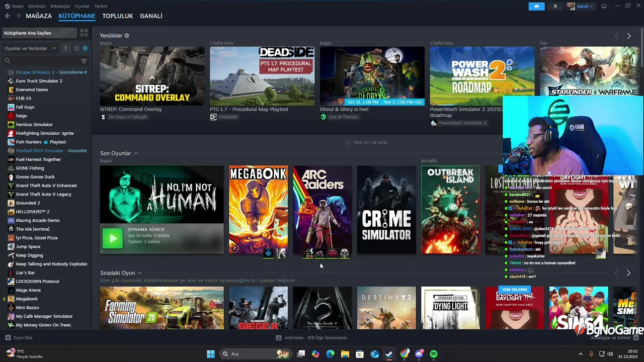This screenshot has height=362, width=644.
Task: Open the notifications bell
Action: pyautogui.click(x=555, y=6)
